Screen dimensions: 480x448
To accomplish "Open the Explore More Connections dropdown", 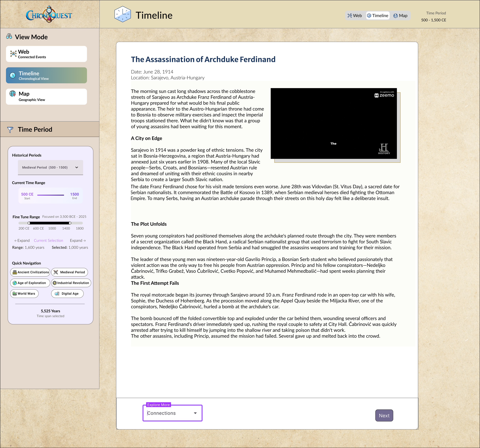I will point(172,413).
